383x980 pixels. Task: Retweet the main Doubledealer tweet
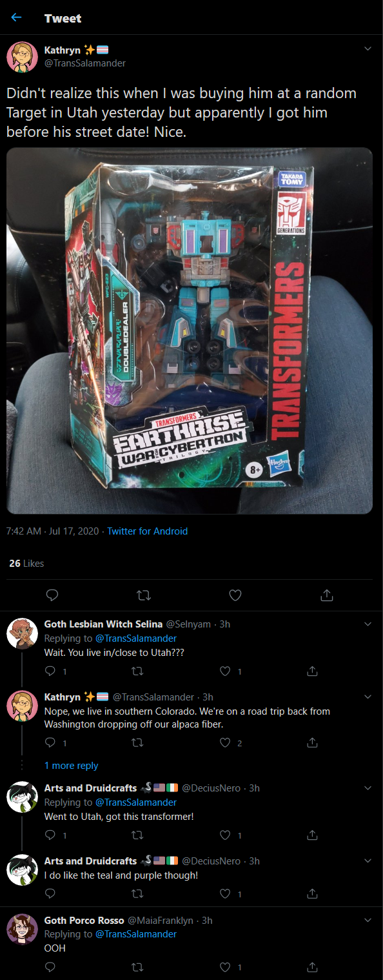144,595
